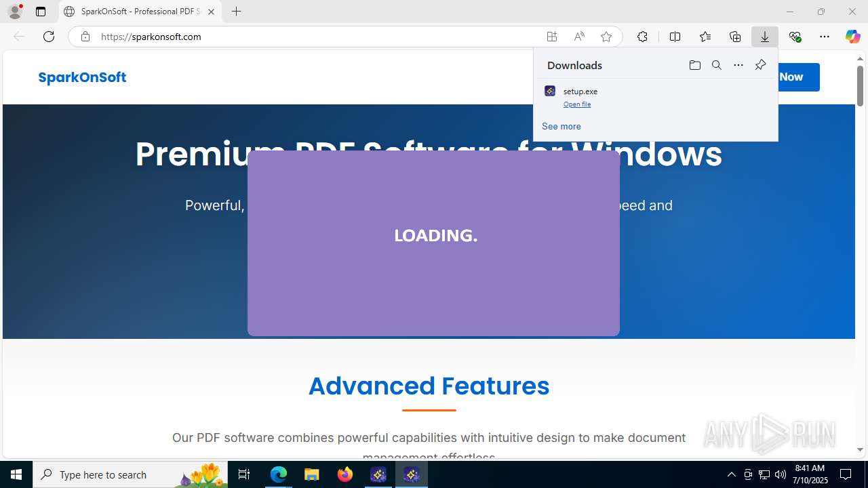This screenshot has height=488, width=868.
Task: Open more options in Downloads panel
Action: 738,65
